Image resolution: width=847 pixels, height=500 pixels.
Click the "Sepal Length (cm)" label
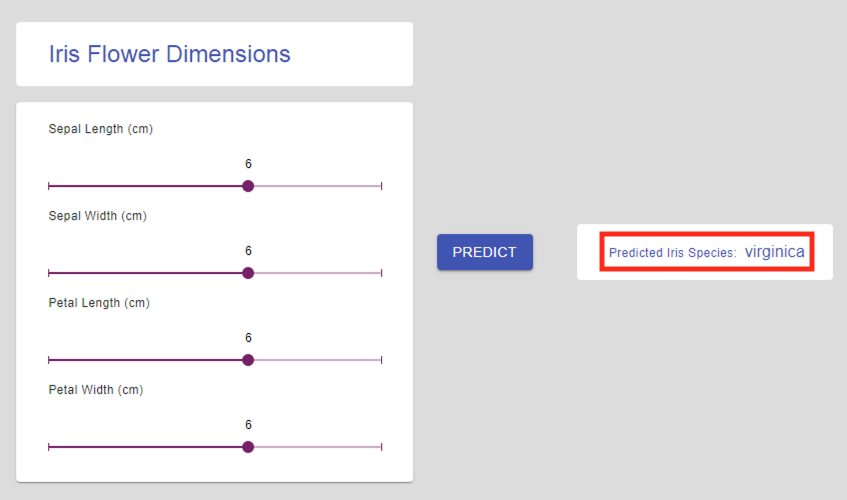(x=100, y=129)
